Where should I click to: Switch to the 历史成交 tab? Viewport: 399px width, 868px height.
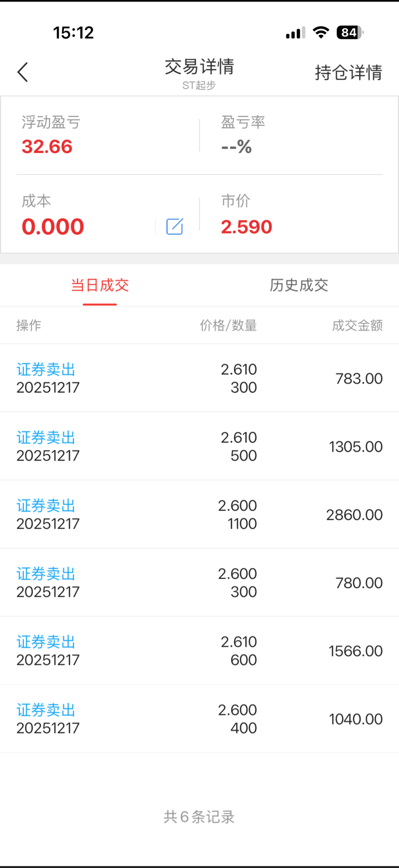(299, 285)
